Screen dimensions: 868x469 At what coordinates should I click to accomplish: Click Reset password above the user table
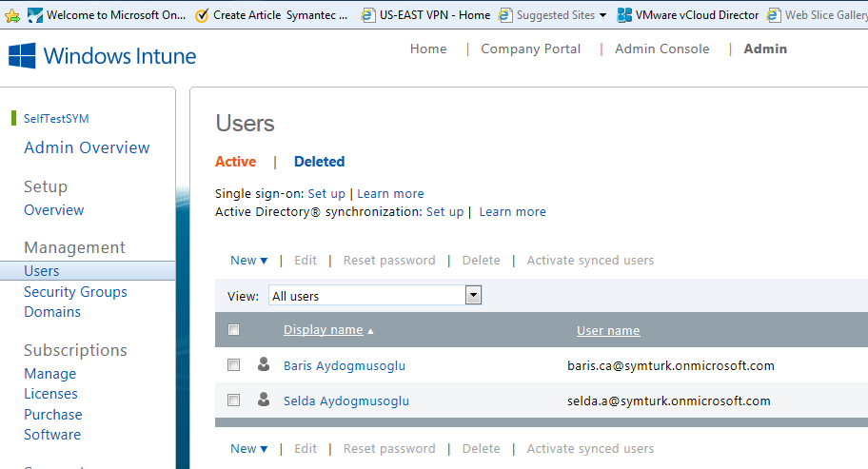389,261
